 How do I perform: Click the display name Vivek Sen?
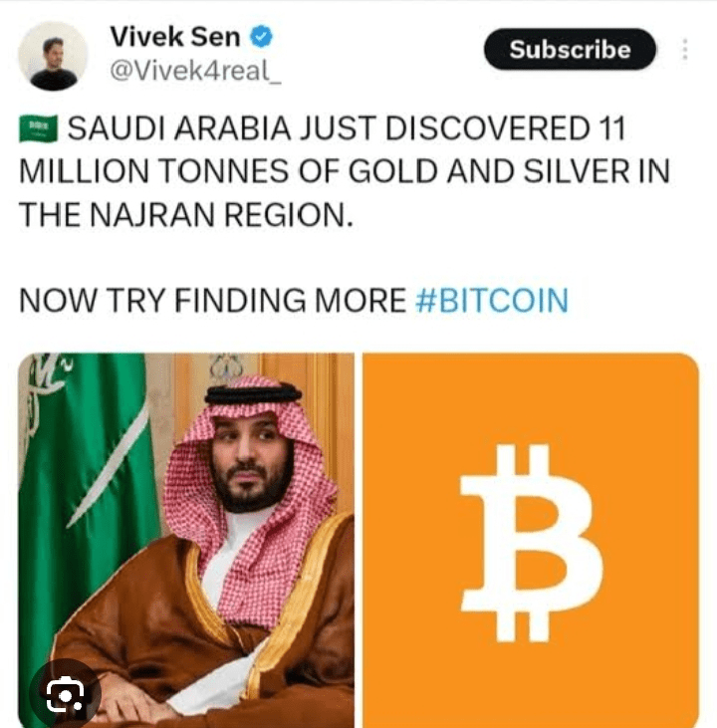[175, 37]
